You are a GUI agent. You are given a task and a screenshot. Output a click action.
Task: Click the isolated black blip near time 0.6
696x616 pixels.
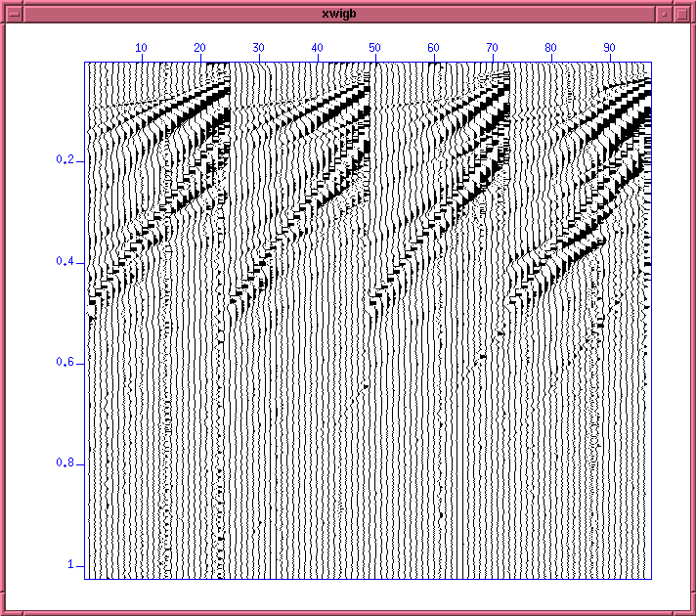(482, 359)
